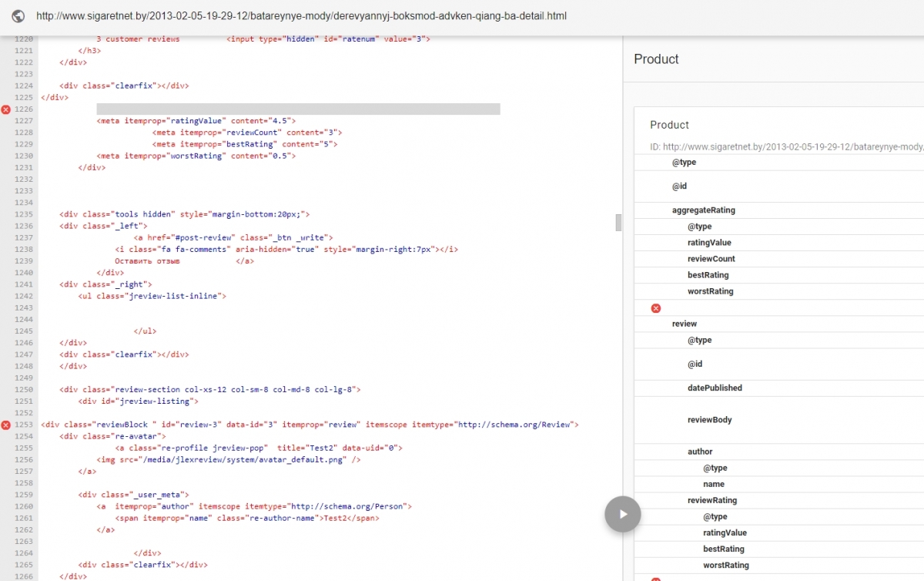Click the name row under author
This screenshot has width=924, height=581.
713,484
